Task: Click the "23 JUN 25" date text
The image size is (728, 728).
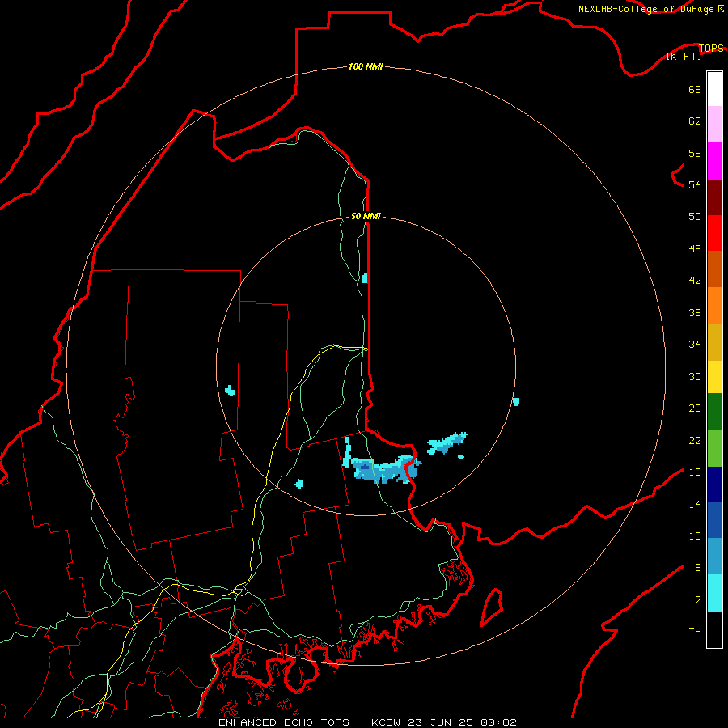Action: 440,722
